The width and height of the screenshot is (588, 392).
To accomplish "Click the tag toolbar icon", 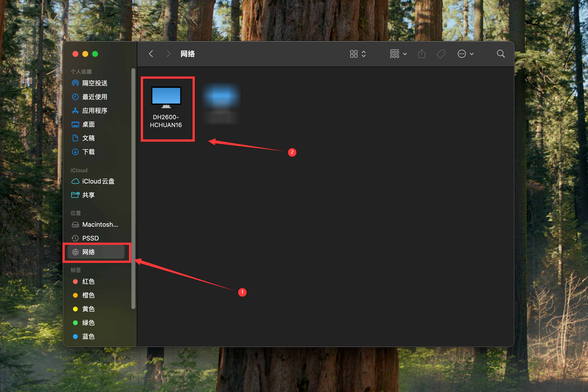I will 441,54.
